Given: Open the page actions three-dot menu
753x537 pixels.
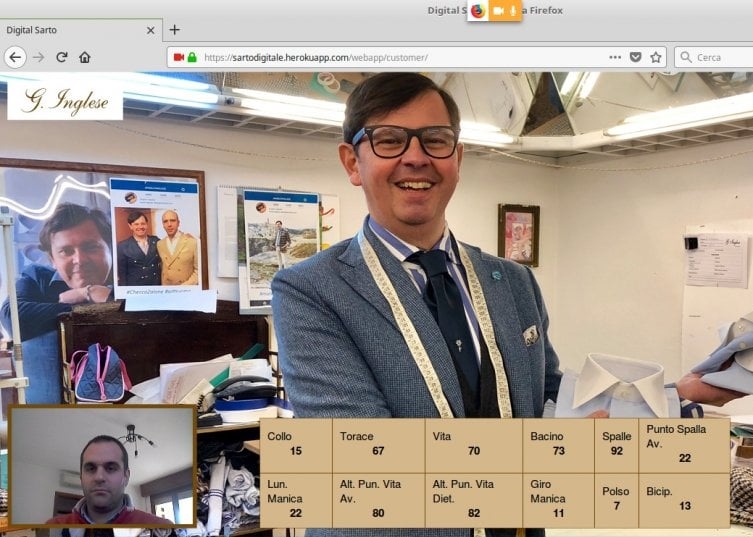Looking at the screenshot, I should click(615, 57).
